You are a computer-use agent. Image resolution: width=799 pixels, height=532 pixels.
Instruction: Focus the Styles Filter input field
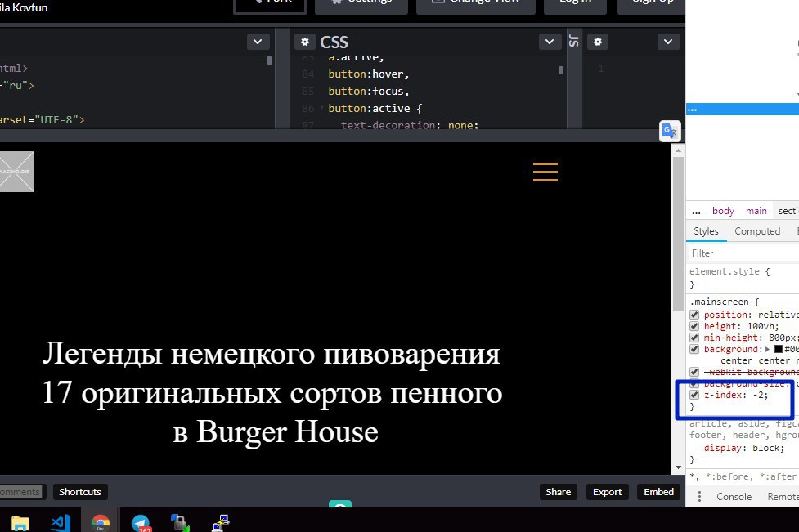tap(743, 253)
